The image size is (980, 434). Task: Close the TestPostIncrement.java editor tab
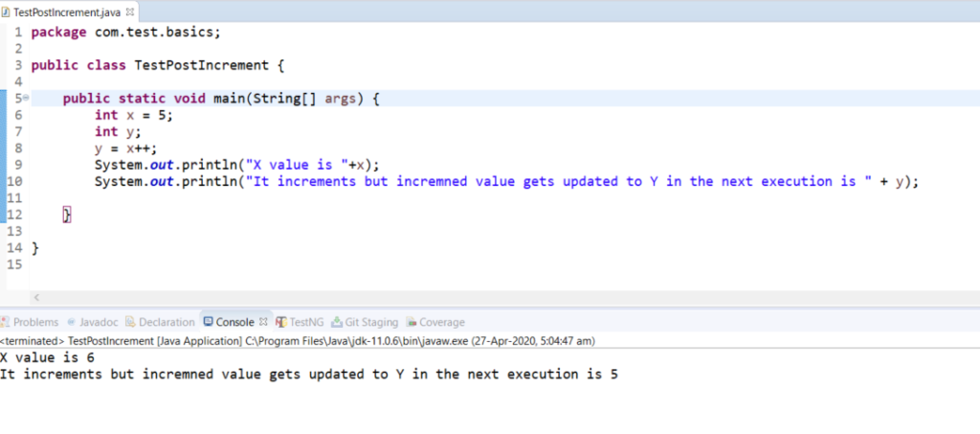131,11
